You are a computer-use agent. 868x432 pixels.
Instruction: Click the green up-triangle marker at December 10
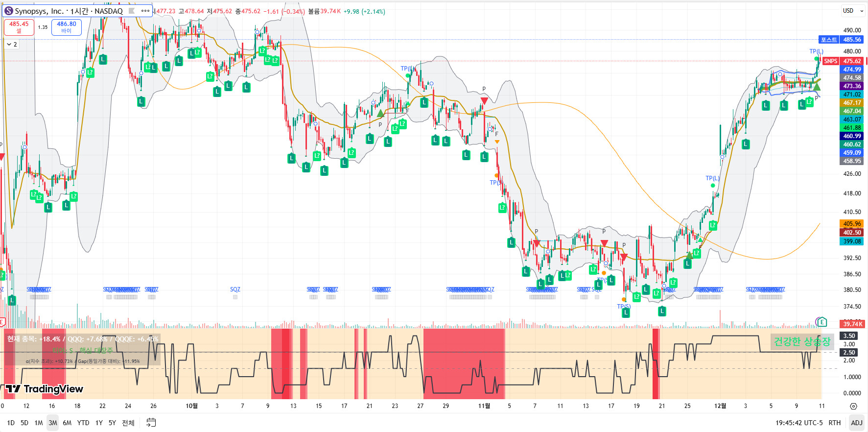(816, 87)
